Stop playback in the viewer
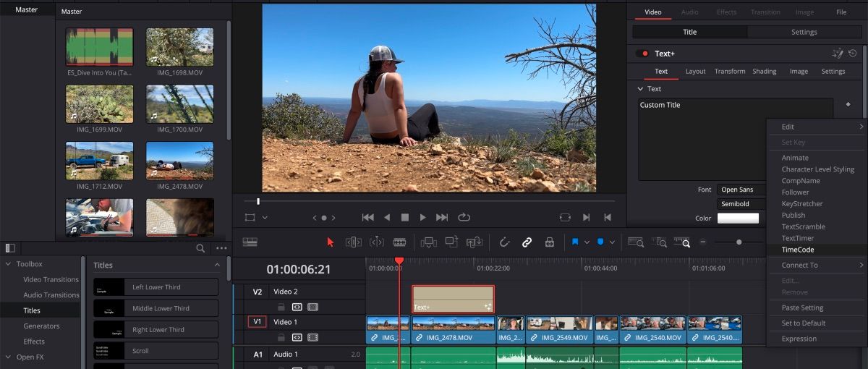 pos(405,217)
